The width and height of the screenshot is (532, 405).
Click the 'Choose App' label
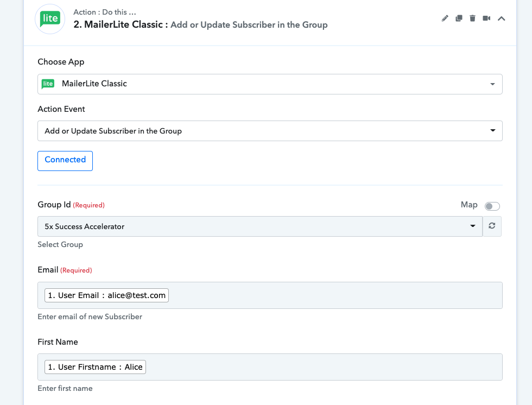point(61,62)
